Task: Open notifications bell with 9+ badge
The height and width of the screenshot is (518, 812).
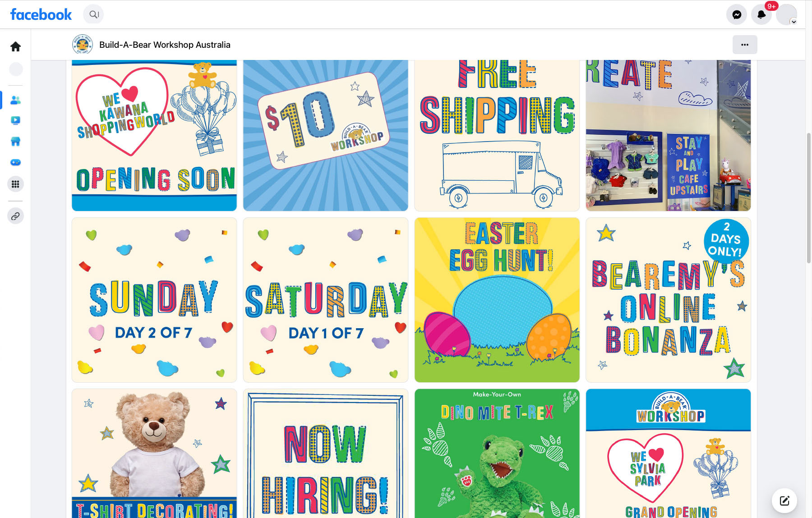Action: pos(761,15)
